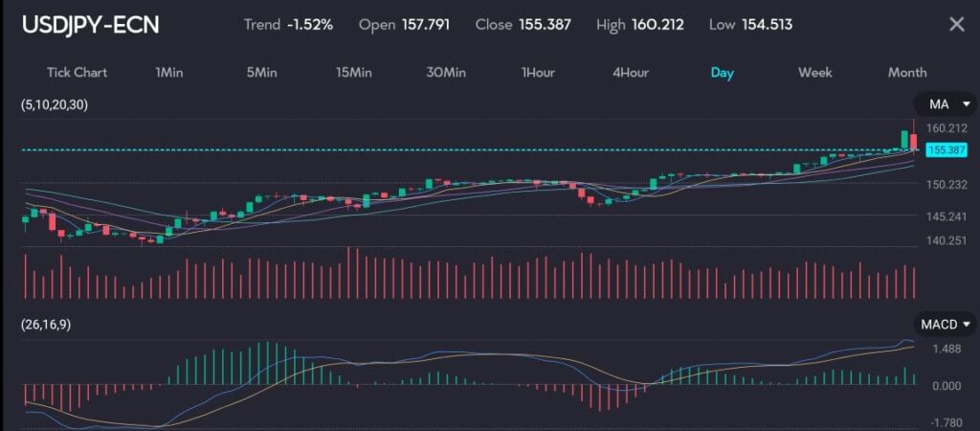
Task: Open the MA indicator dropdown
Action: tap(947, 103)
